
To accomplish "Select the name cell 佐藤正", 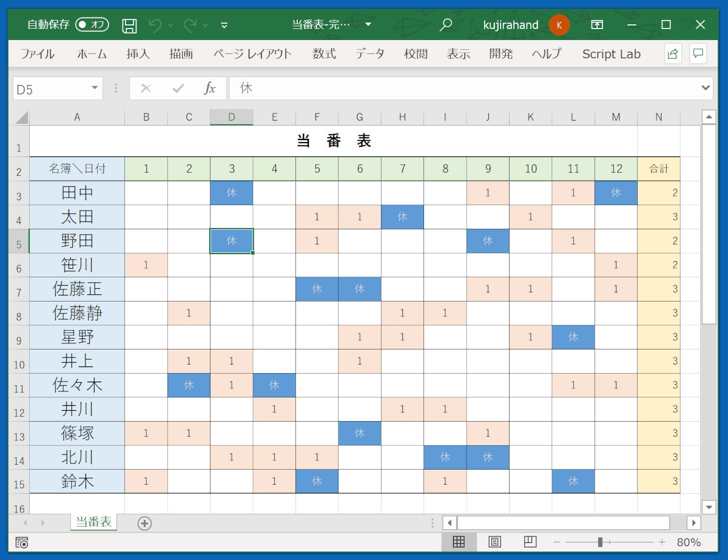I will [77, 289].
